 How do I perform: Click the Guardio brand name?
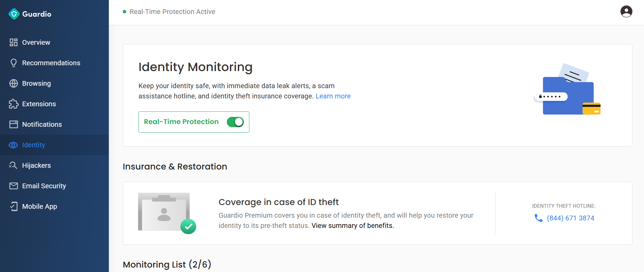[x=37, y=14]
